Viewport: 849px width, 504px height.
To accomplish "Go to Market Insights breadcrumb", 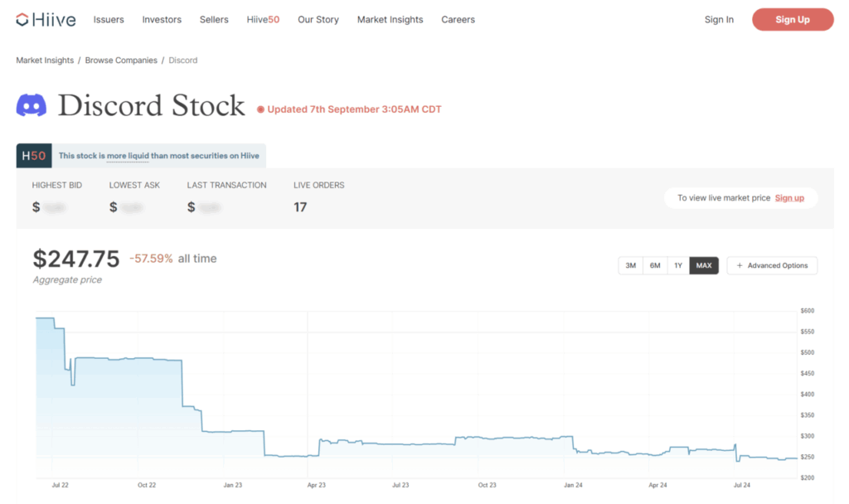I will (x=45, y=60).
